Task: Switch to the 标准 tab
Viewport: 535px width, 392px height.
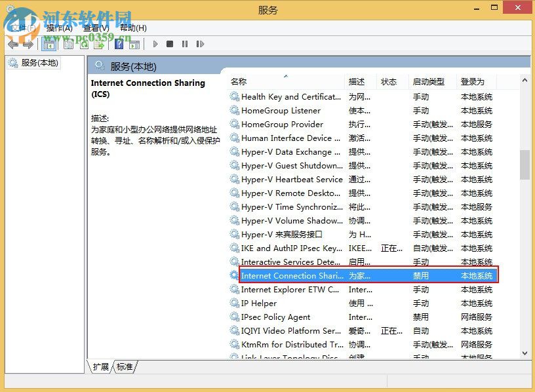Action: pyautogui.click(x=123, y=367)
